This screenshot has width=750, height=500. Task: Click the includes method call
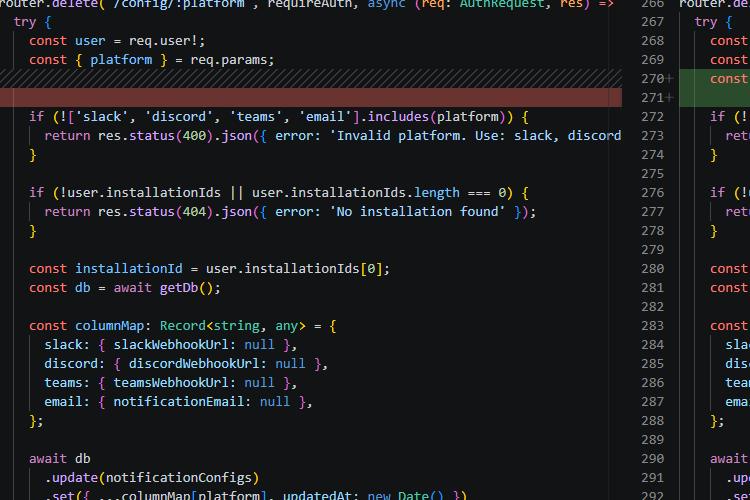click(398, 117)
